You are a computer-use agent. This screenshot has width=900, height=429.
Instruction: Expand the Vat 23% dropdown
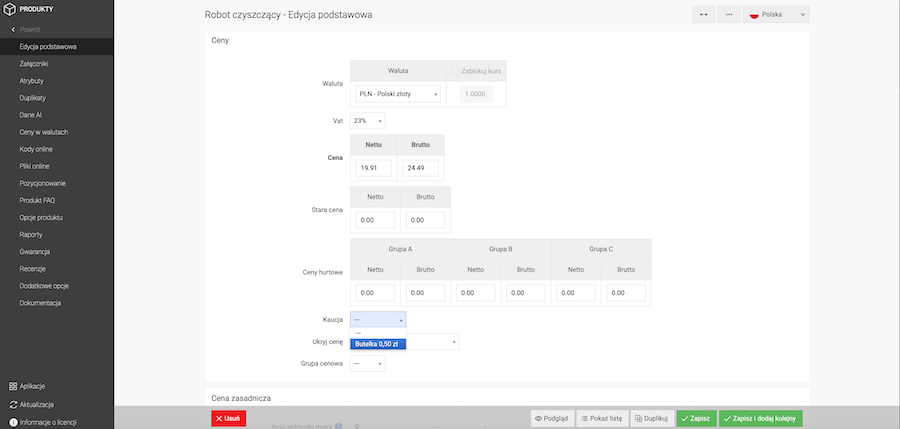(367, 121)
